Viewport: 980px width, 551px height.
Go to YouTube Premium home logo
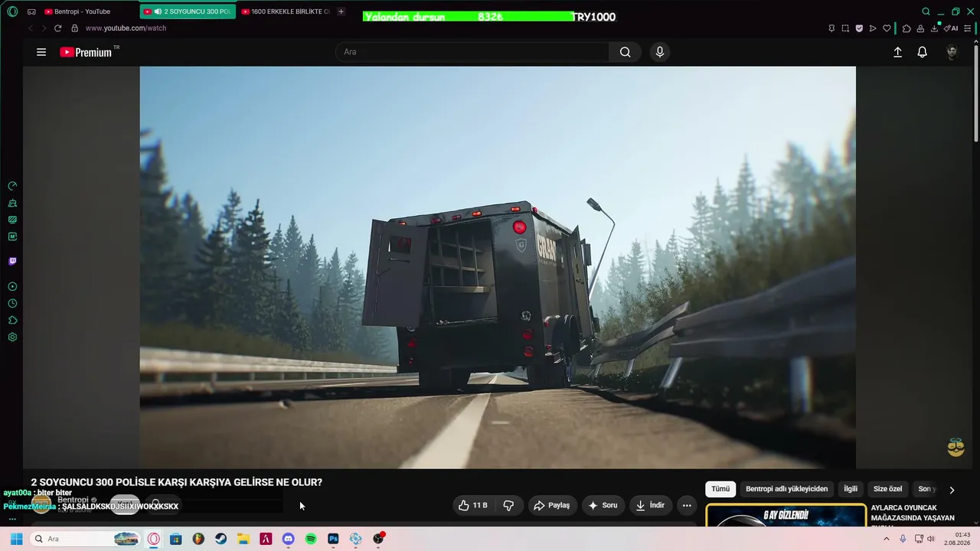(86, 52)
